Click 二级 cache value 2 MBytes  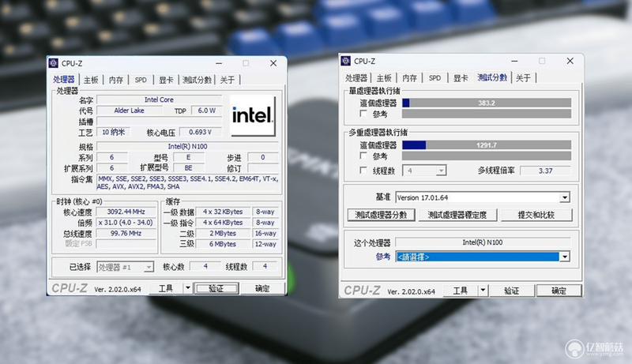(223, 233)
